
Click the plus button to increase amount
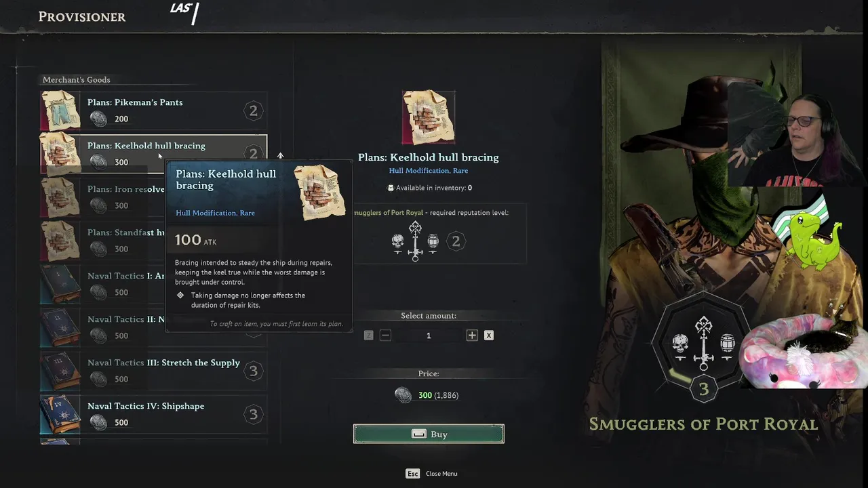click(472, 335)
